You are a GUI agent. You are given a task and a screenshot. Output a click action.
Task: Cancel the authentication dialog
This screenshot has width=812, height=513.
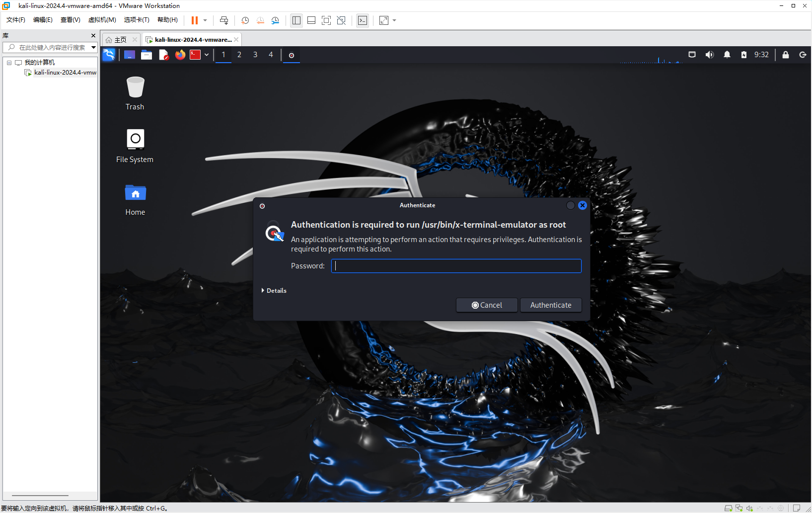487,305
